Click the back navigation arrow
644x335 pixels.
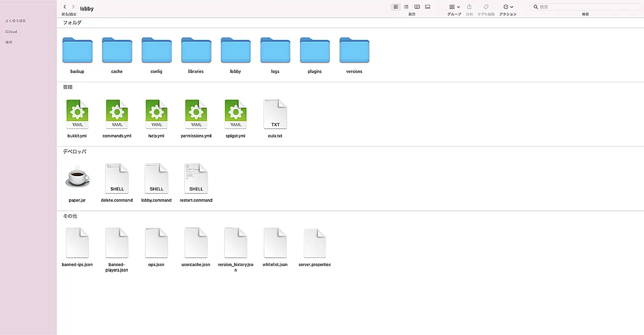(65, 7)
